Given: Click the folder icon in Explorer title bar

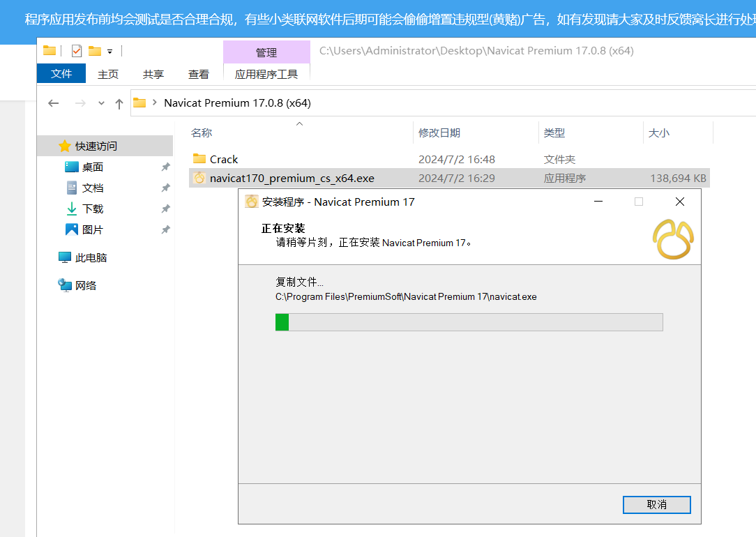Looking at the screenshot, I should (50, 51).
